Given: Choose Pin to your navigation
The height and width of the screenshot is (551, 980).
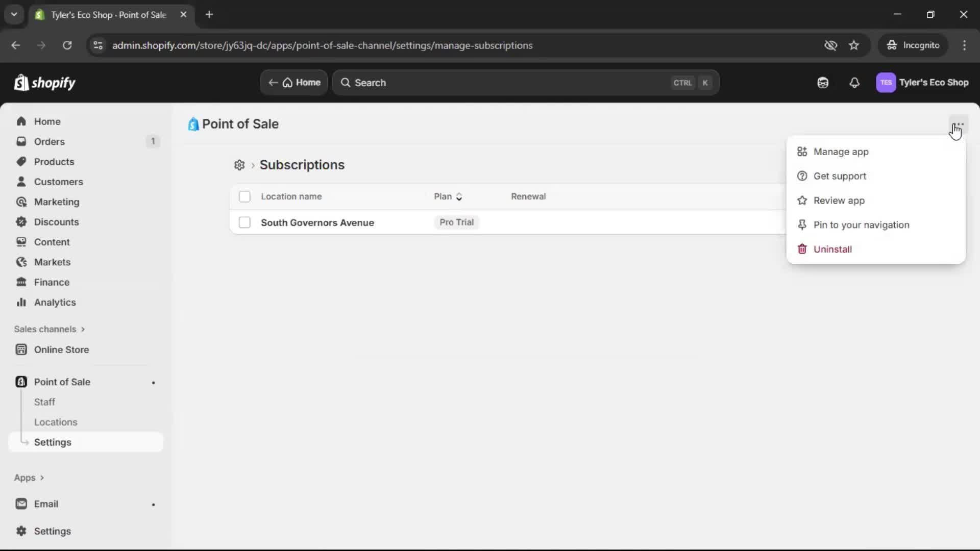Looking at the screenshot, I should coord(876,225).
